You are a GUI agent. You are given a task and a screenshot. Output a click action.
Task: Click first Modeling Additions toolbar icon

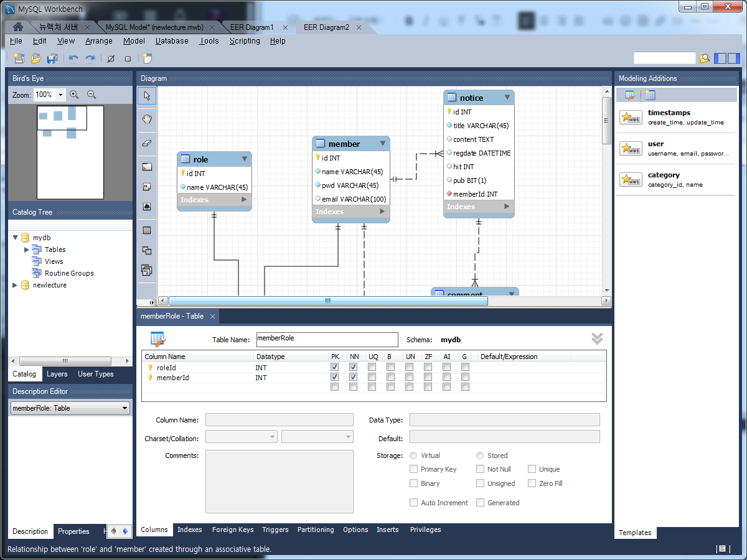[x=630, y=95]
